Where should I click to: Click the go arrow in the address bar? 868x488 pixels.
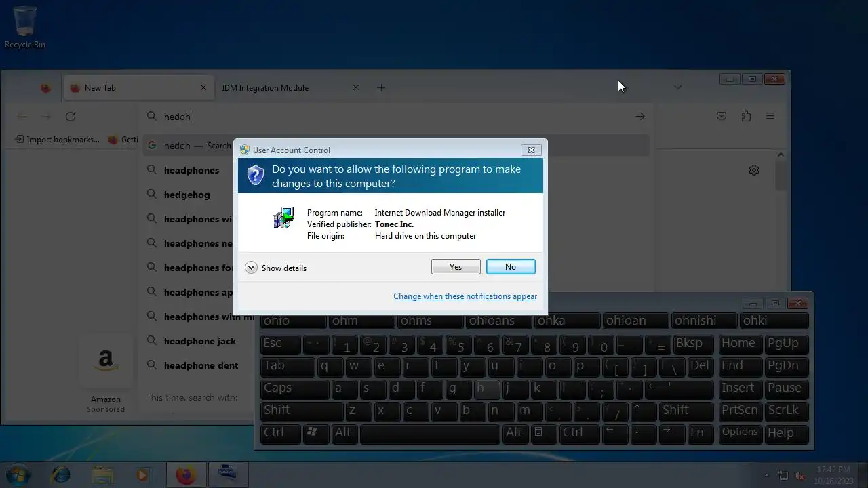639,117
